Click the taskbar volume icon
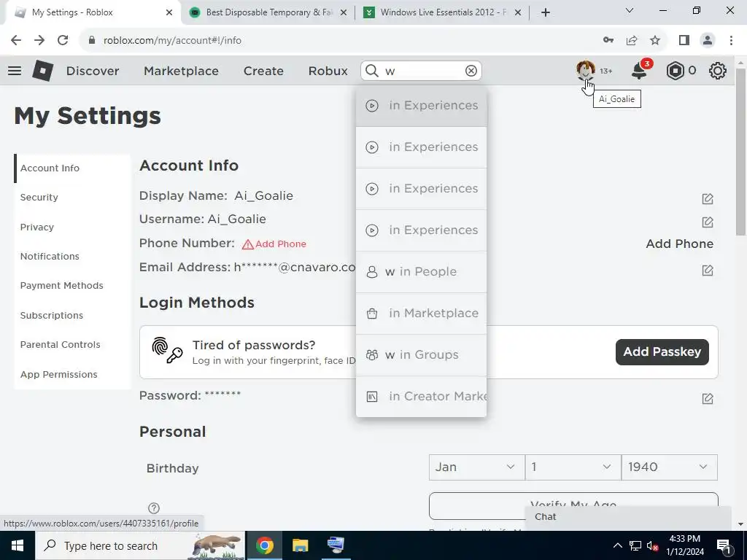 click(x=652, y=546)
